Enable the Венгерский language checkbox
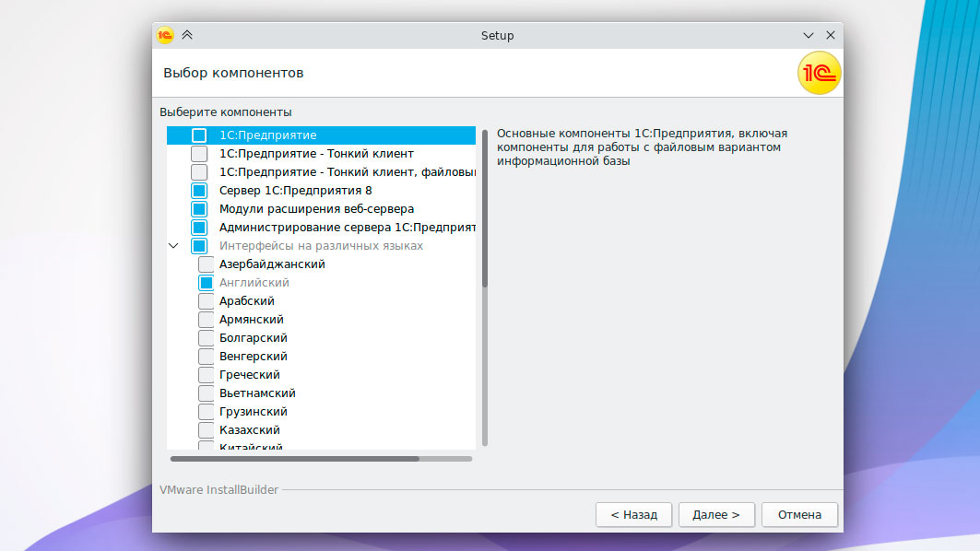 pos(207,356)
